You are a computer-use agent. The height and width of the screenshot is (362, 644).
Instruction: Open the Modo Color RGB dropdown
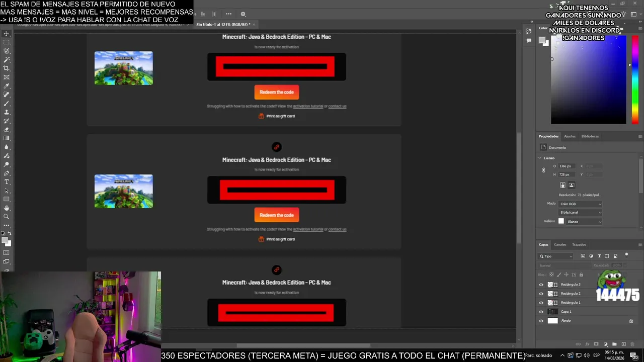[x=580, y=204]
